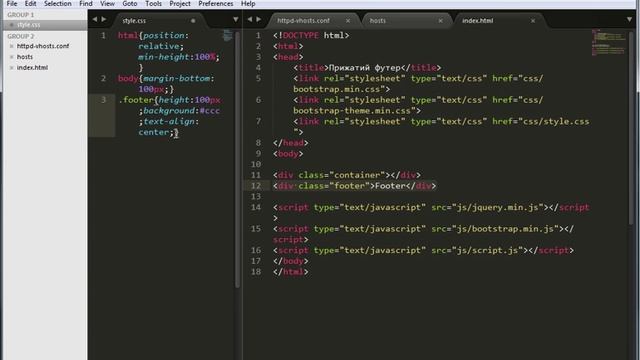The height and width of the screenshot is (360, 640).
Task: Close style.css from sidebar icon
Action: [x=12, y=25]
